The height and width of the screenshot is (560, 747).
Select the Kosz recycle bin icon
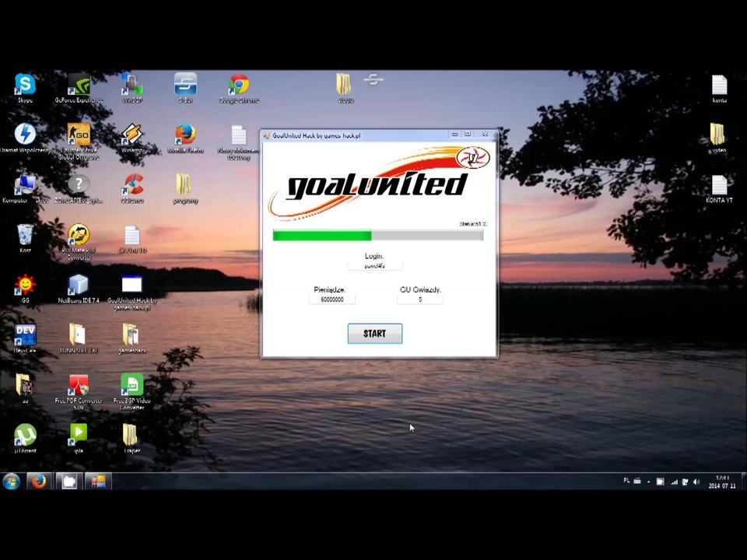point(25,238)
